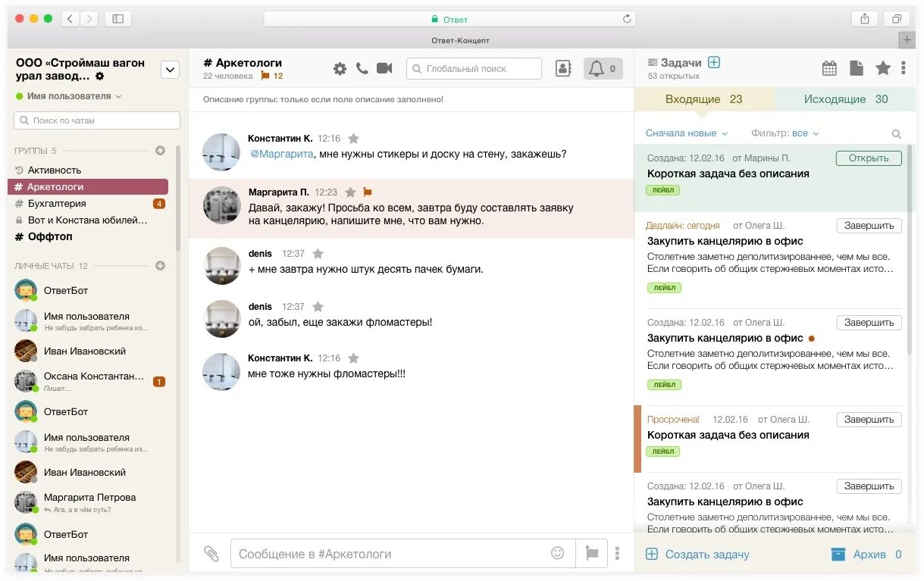
Task: Open Архив link
Action: (866, 554)
